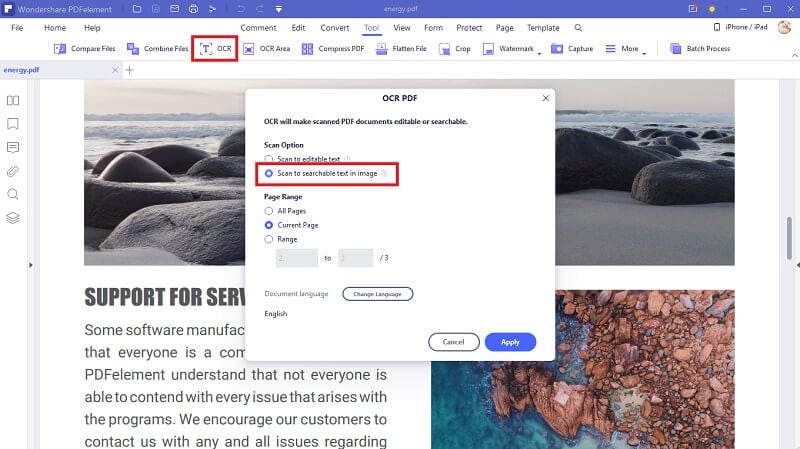This screenshot has height=449, width=800.
Task: Close the OCR PDF dialog
Action: (546, 97)
